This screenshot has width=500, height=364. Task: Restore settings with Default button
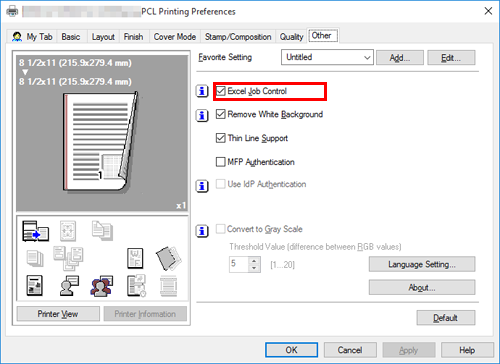point(446,318)
